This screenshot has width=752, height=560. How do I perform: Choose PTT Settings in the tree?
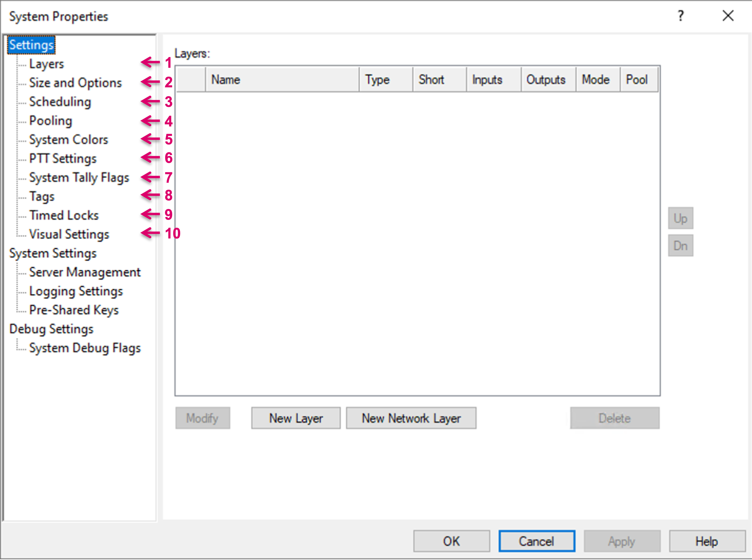[x=63, y=159]
